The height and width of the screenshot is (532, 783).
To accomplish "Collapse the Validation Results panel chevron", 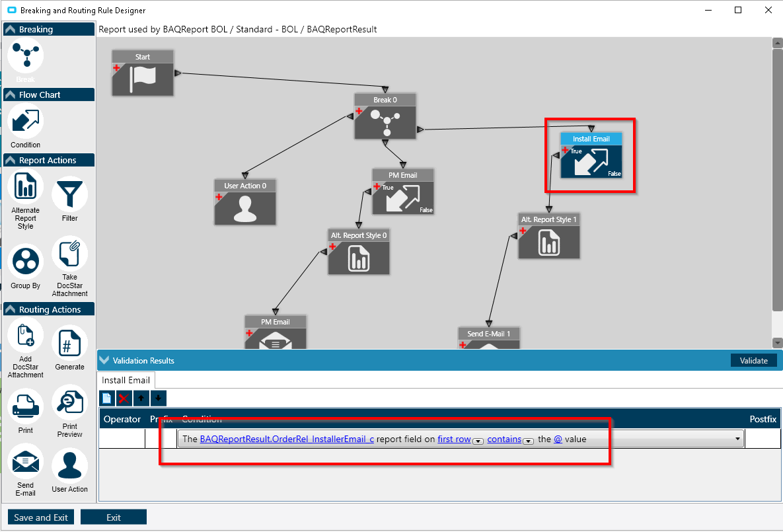I will coord(104,360).
